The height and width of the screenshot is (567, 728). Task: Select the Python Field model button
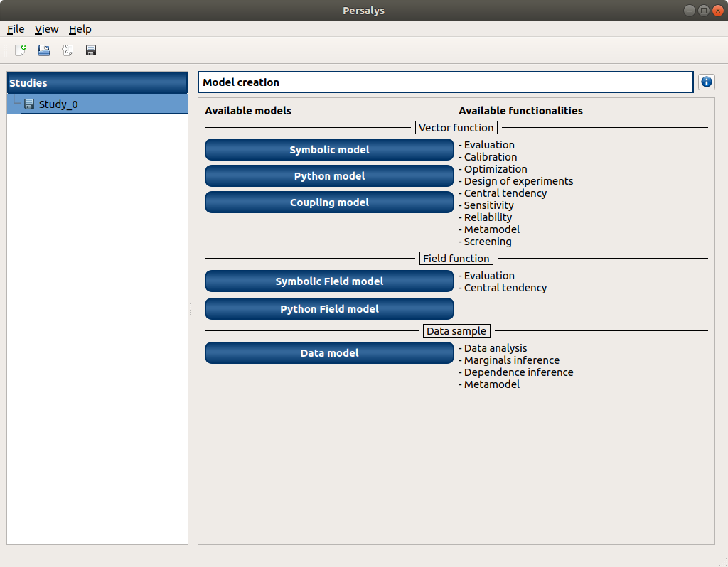[329, 309]
